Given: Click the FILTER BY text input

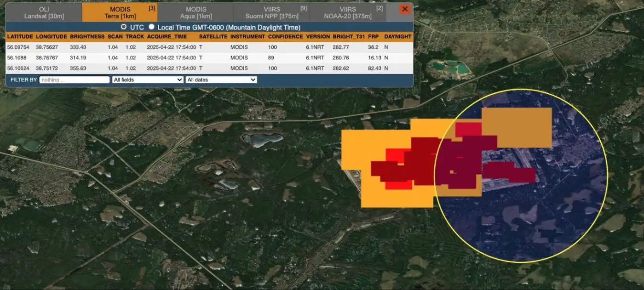Looking at the screenshot, I should pos(75,80).
